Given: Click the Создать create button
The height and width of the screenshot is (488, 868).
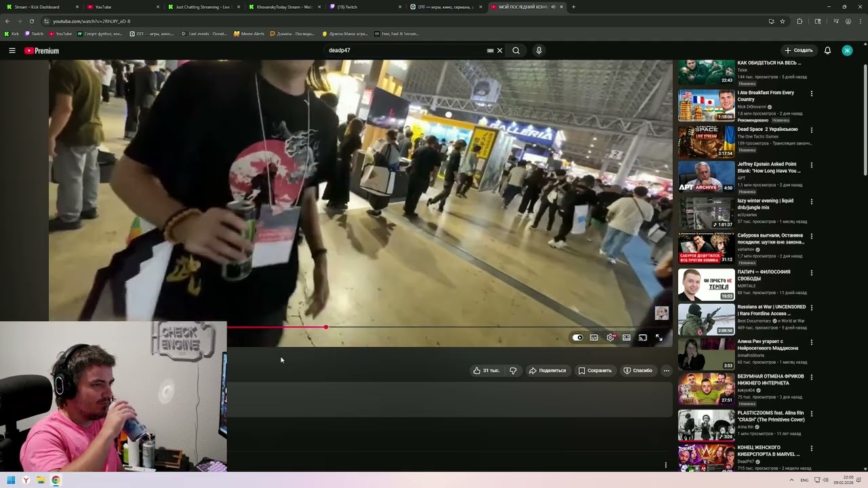Looking at the screenshot, I should click(798, 50).
